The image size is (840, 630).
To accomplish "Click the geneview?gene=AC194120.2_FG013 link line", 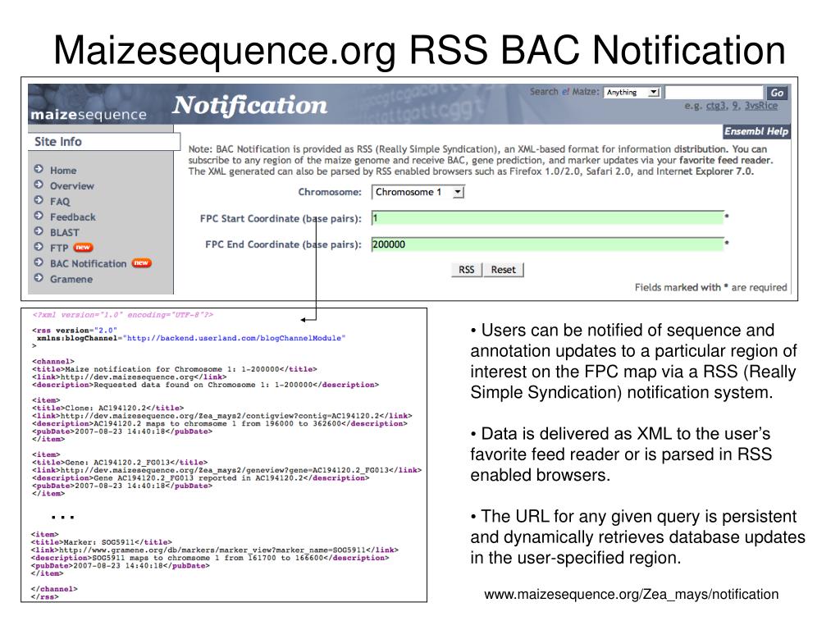I will [x=226, y=470].
